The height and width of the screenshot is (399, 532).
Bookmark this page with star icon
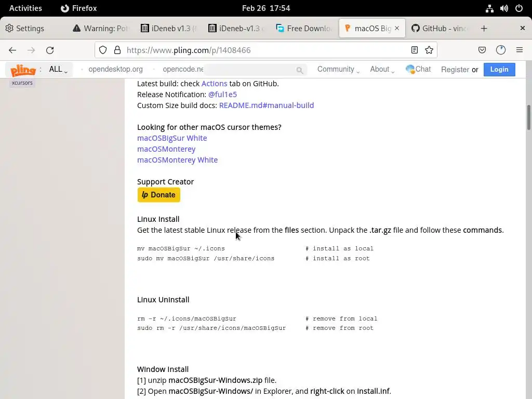(429, 50)
